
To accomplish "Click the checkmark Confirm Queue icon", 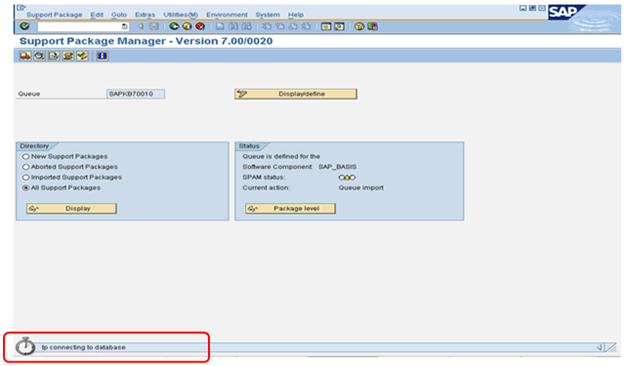I will 82,56.
